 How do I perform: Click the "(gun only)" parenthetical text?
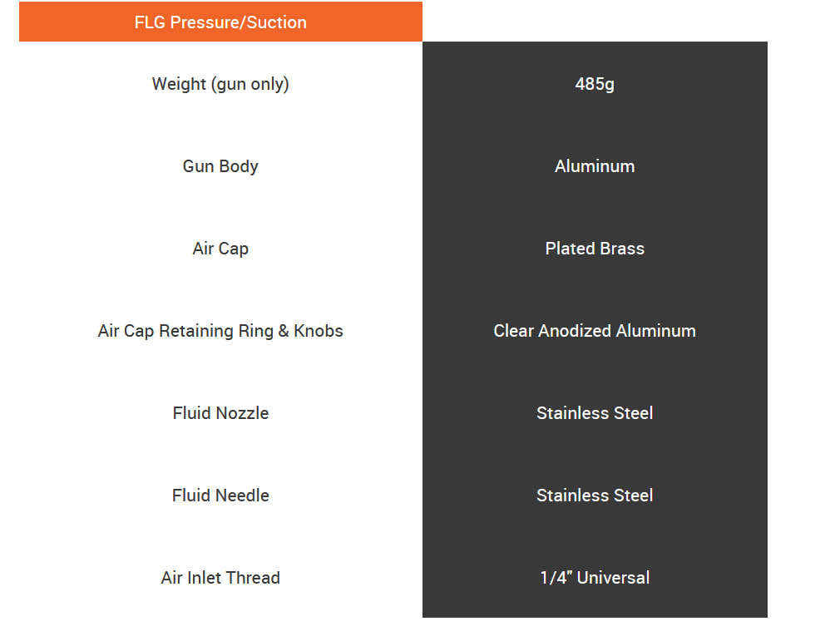click(x=250, y=84)
